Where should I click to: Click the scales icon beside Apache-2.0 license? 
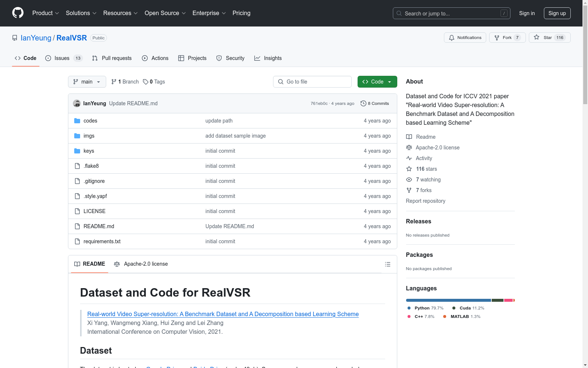409,148
